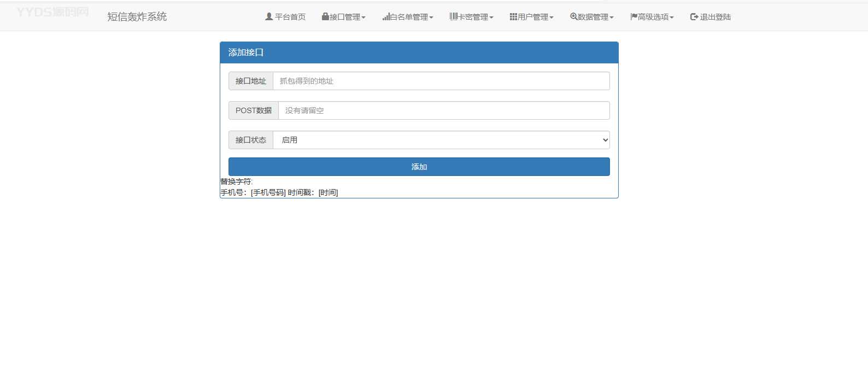This screenshot has height=370, width=868.
Task: Click the signal bars icon for 白名单管理
Action: (x=386, y=17)
